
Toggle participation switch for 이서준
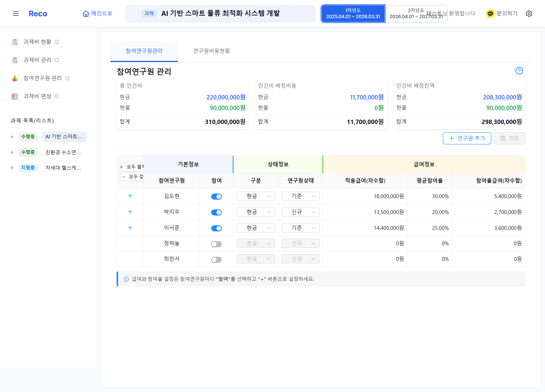216,228
